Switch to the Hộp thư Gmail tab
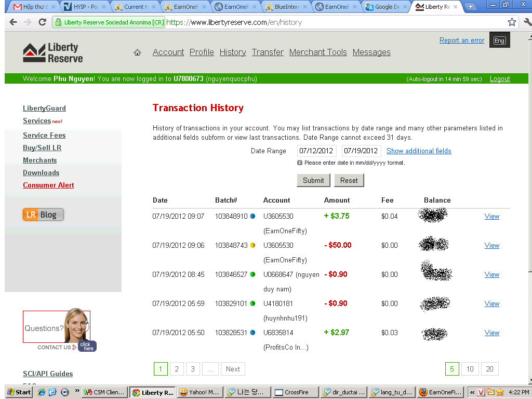 [33, 7]
